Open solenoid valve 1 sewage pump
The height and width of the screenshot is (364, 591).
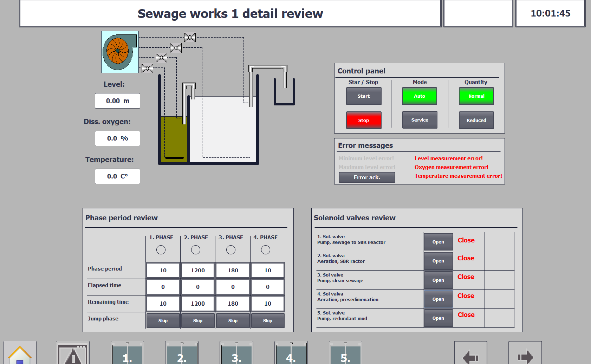[438, 242]
